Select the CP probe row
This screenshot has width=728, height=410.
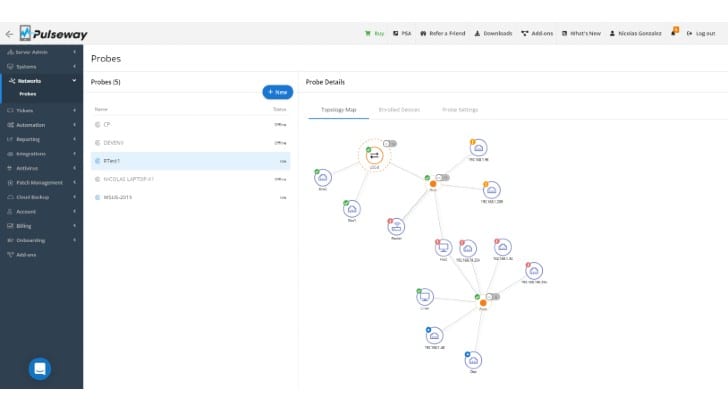pos(190,124)
